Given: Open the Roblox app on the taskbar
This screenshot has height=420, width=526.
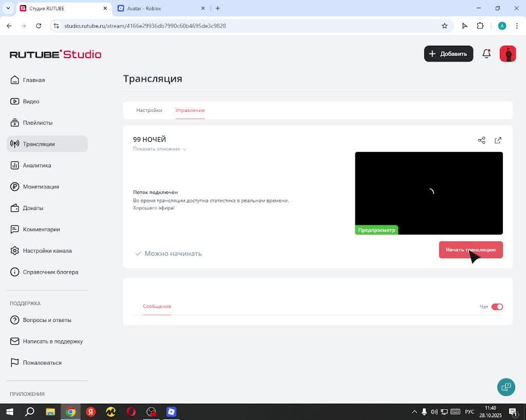Looking at the screenshot, I should point(171,412).
